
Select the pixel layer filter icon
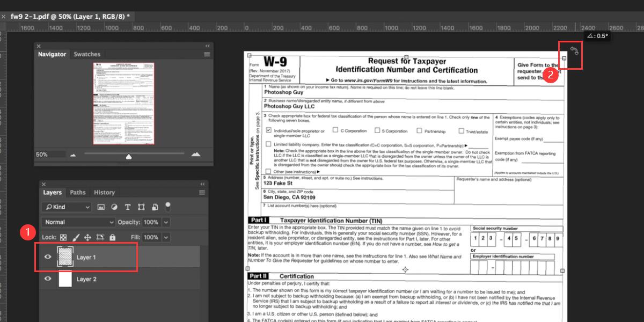tap(101, 207)
